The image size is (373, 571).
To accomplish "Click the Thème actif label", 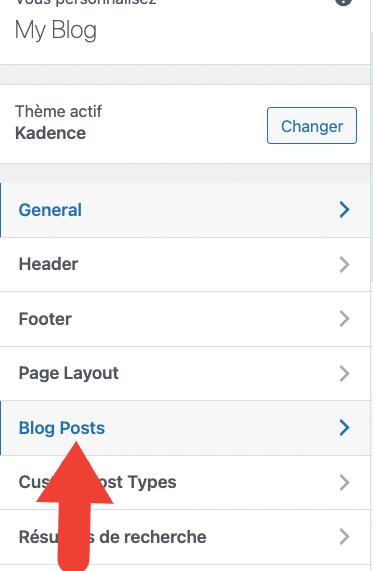I will point(58,111).
